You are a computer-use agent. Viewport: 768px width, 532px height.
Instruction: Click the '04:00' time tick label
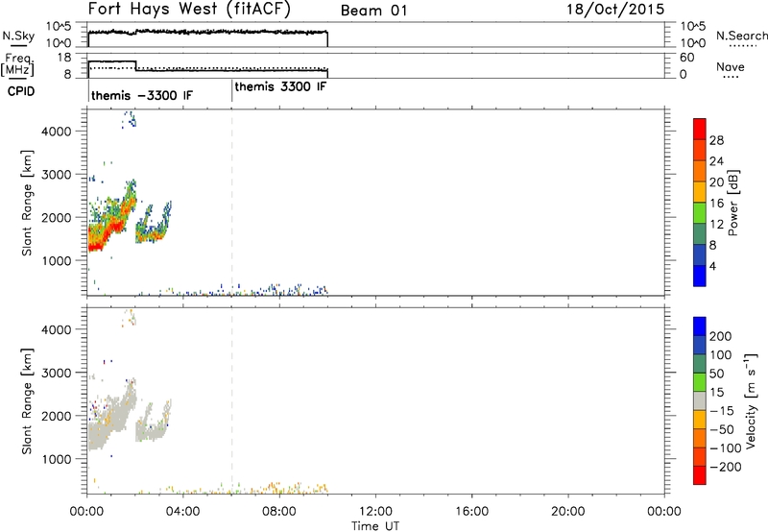183,512
